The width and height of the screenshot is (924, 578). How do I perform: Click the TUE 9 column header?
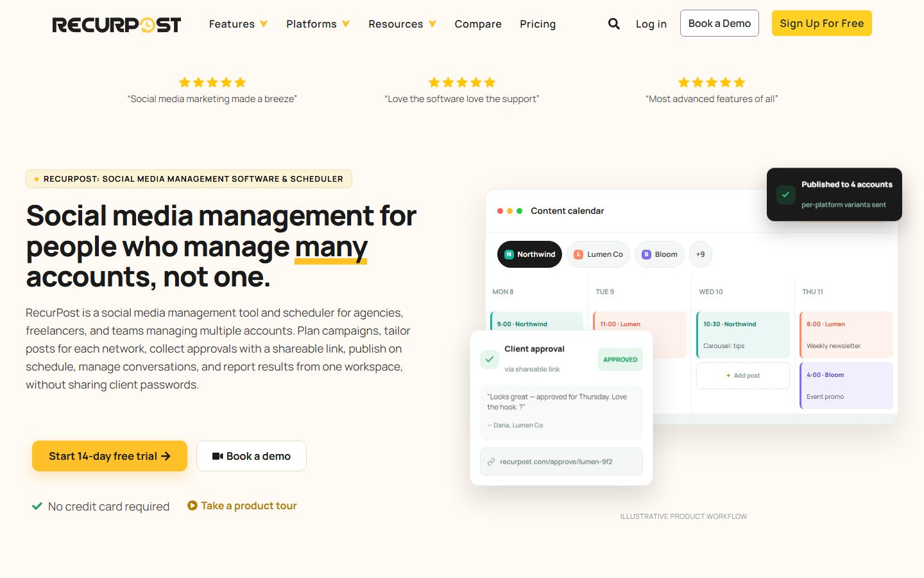click(605, 292)
